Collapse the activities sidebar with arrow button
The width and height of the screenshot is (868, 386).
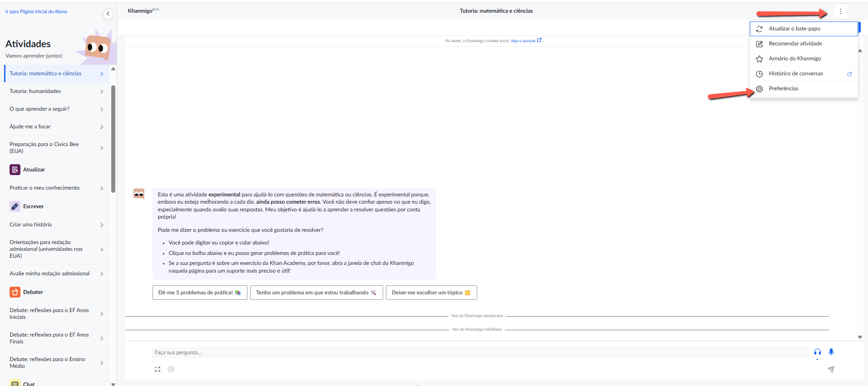click(108, 14)
